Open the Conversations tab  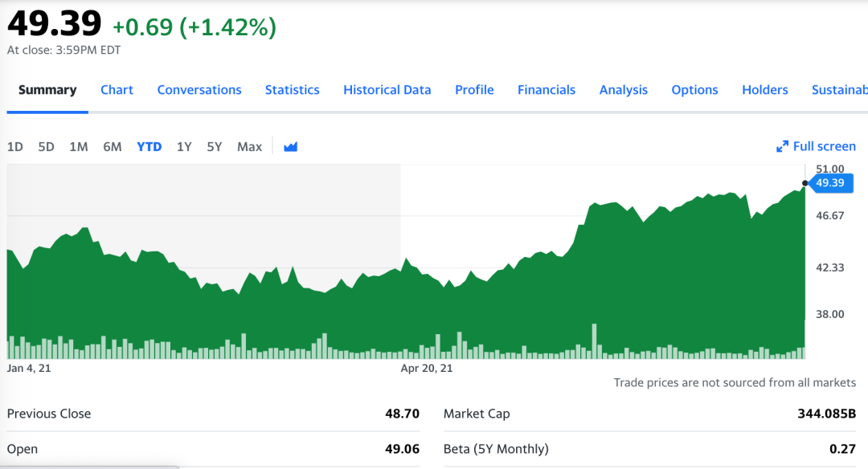coord(199,90)
